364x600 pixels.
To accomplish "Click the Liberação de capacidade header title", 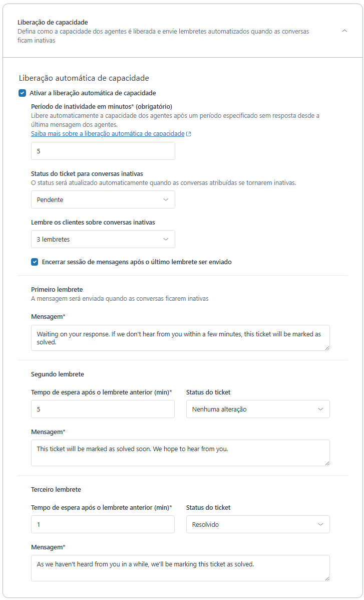I will [x=53, y=23].
